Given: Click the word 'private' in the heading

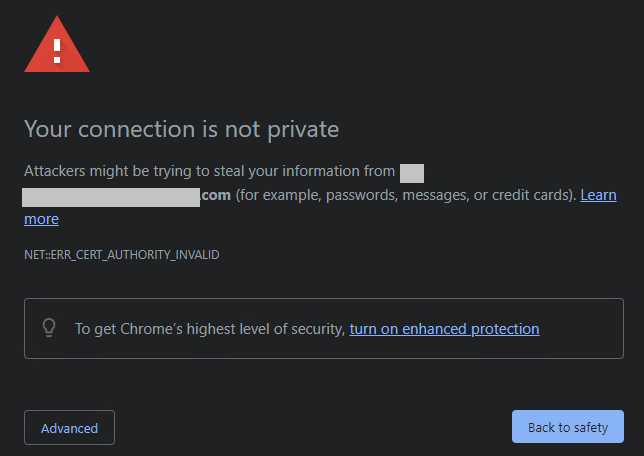Looking at the screenshot, I should coord(303,130).
